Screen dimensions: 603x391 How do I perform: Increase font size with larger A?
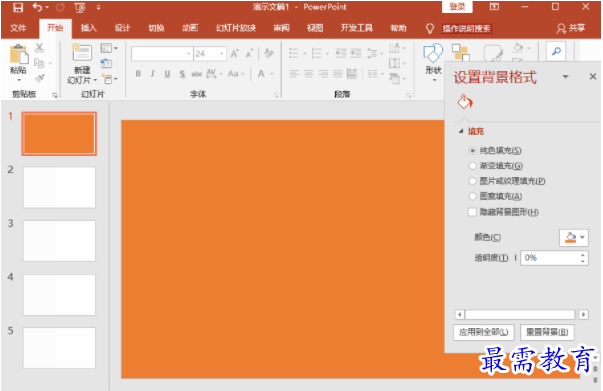click(235, 54)
